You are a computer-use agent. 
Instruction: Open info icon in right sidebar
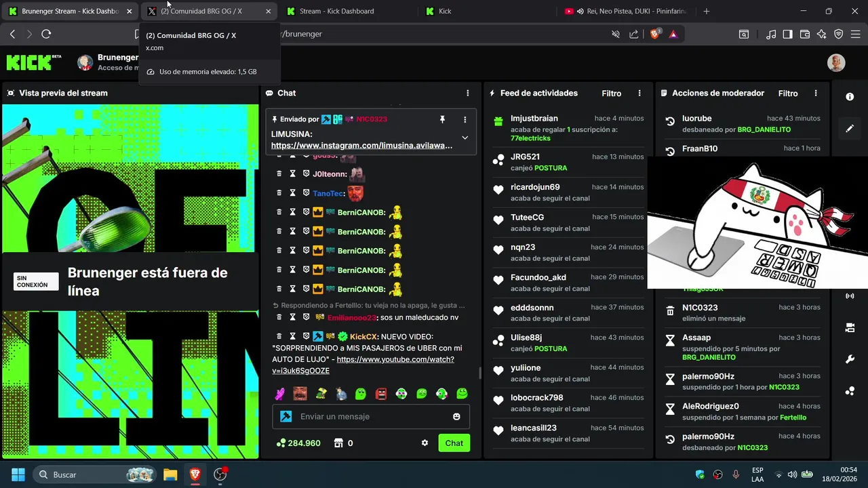[850, 97]
